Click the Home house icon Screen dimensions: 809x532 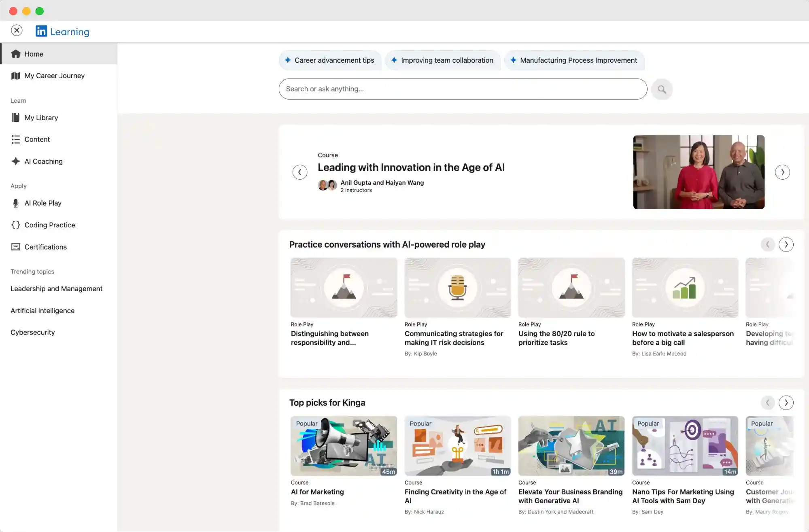[16, 54]
